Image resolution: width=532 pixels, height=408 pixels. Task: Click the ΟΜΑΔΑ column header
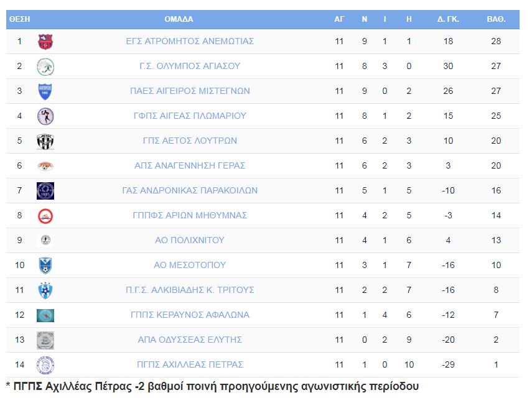click(x=179, y=19)
